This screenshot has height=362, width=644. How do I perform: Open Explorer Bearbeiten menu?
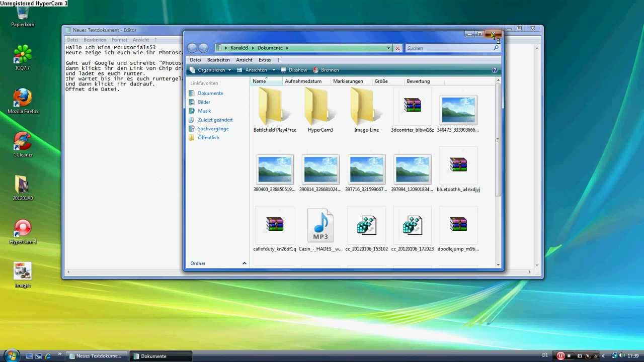click(x=218, y=60)
